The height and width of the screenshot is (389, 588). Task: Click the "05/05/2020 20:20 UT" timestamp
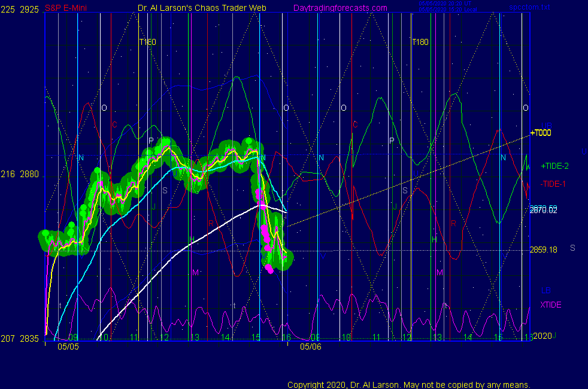click(x=445, y=4)
